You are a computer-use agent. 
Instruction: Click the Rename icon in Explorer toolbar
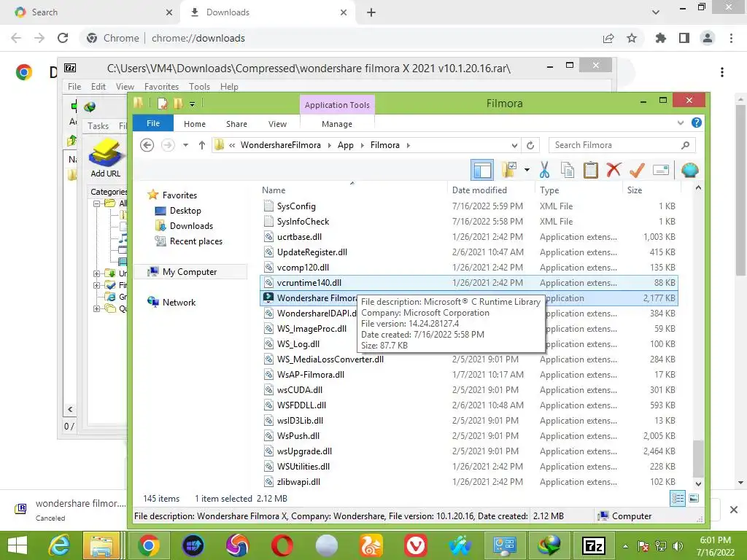[661, 170]
